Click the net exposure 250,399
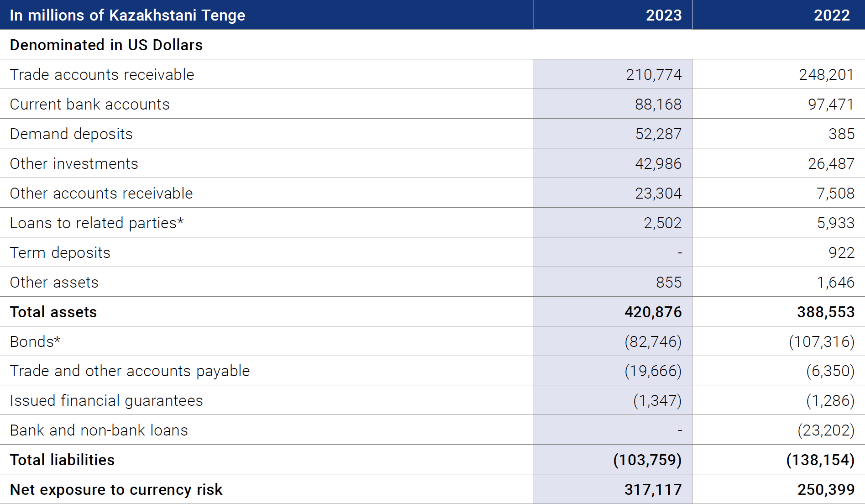 pos(826,490)
